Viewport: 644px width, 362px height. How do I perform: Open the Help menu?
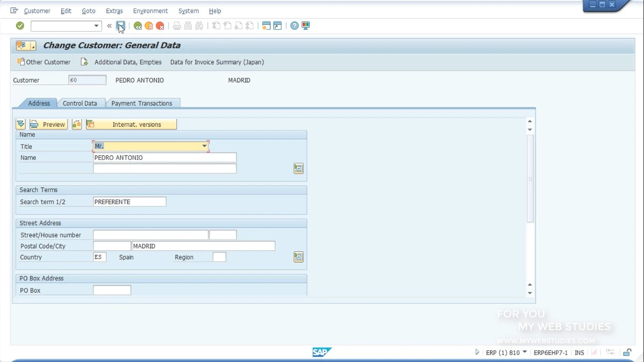215,11
